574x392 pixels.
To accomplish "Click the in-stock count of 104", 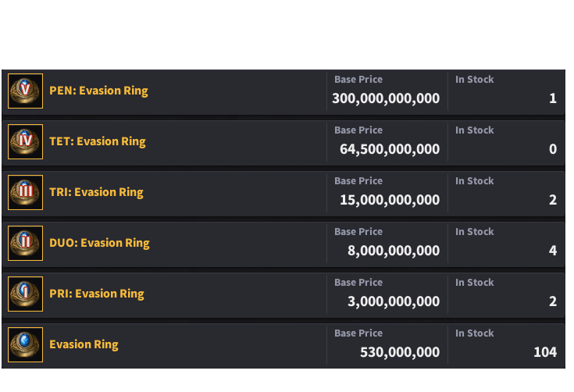I will click(x=545, y=352).
